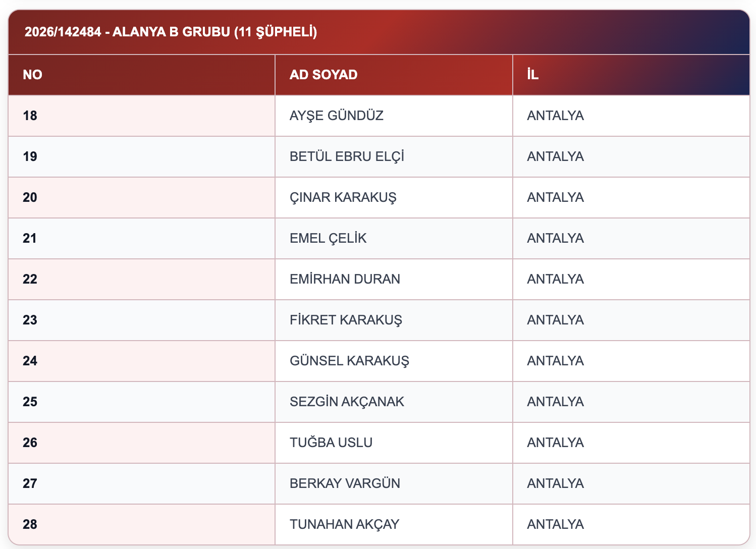This screenshot has height=549, width=756.
Task: Click the SEZGİN AKÇANAK name
Action: coord(347,402)
